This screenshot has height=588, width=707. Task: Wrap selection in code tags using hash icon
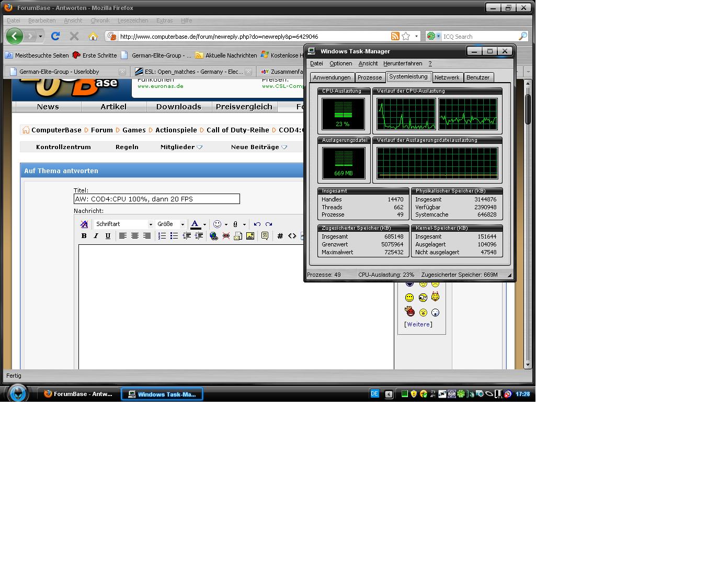point(280,236)
